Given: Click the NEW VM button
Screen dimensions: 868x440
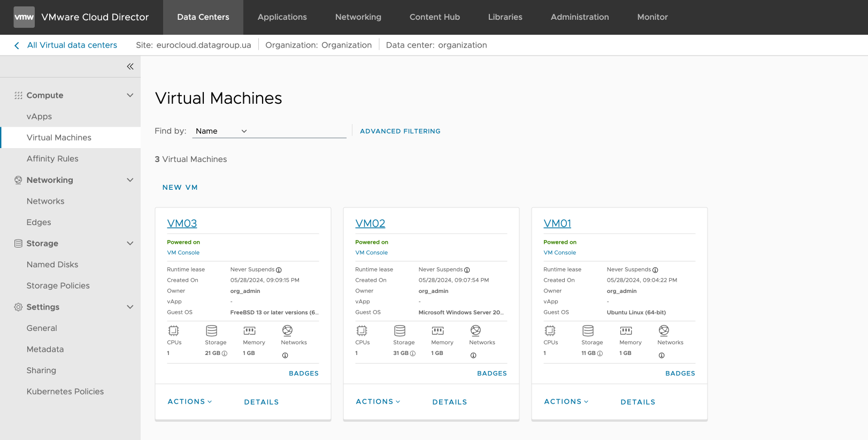Looking at the screenshot, I should point(180,188).
